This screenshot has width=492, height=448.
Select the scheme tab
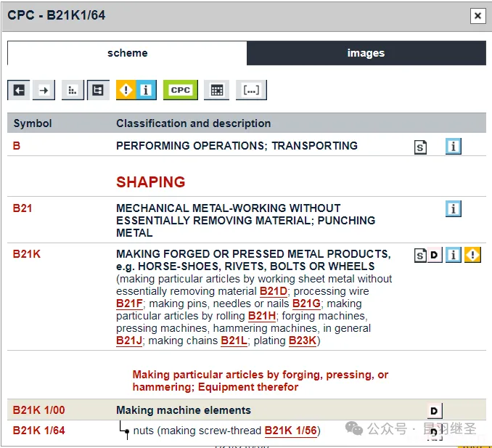click(x=127, y=53)
